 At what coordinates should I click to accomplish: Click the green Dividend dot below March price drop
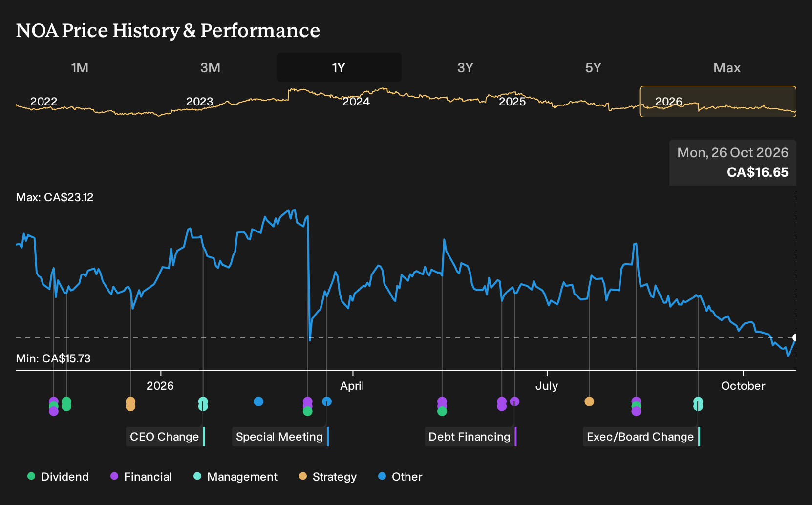(307, 411)
